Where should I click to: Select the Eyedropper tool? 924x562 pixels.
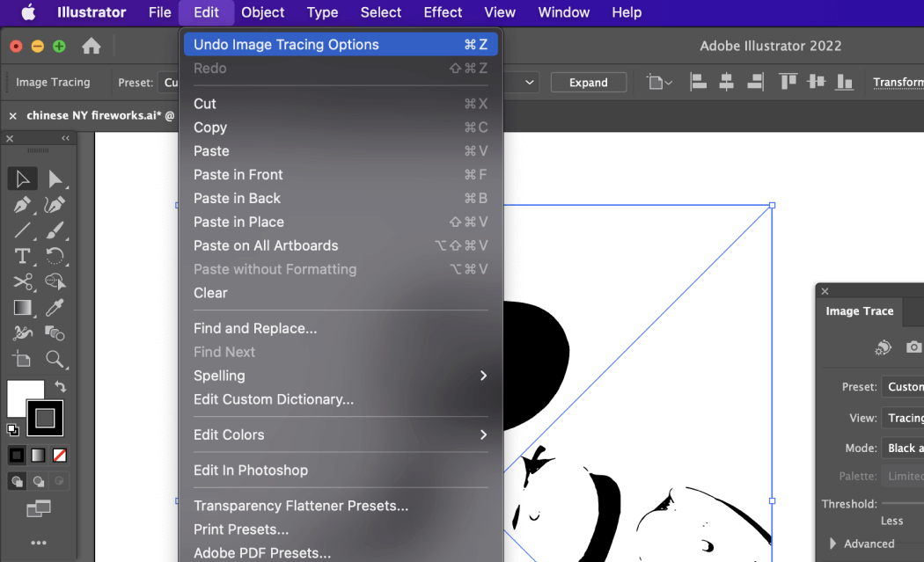55,308
